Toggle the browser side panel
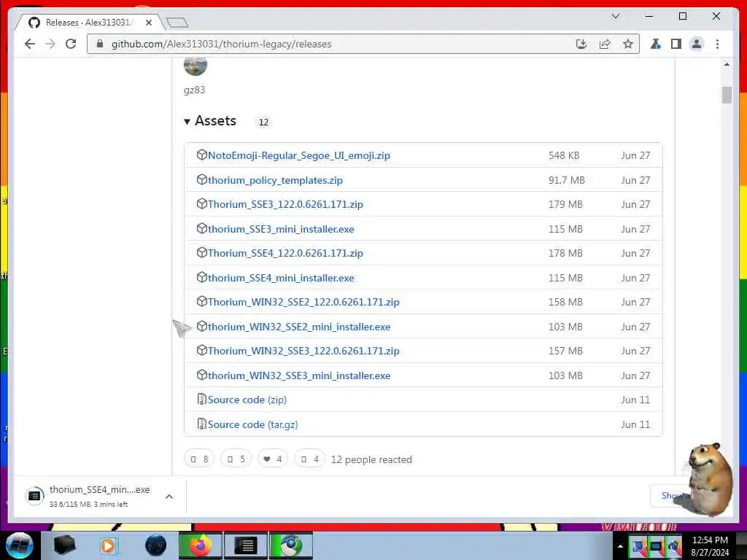 tap(676, 44)
